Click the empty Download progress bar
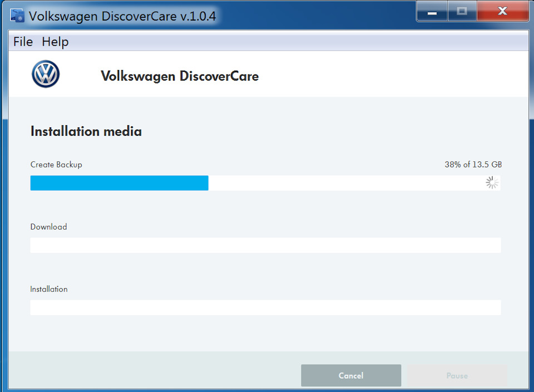Image resolution: width=534 pixels, height=392 pixels. [x=266, y=245]
